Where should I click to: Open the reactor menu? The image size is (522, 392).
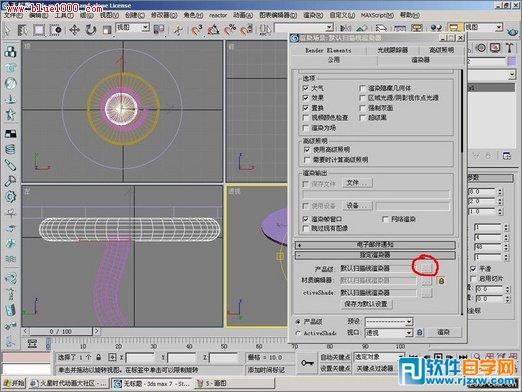[218, 15]
